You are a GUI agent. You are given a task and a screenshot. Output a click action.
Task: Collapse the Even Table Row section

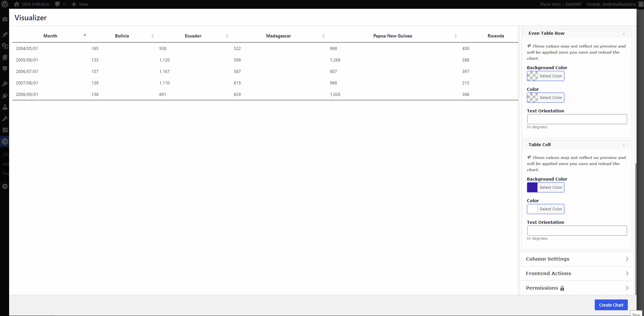pos(623,33)
